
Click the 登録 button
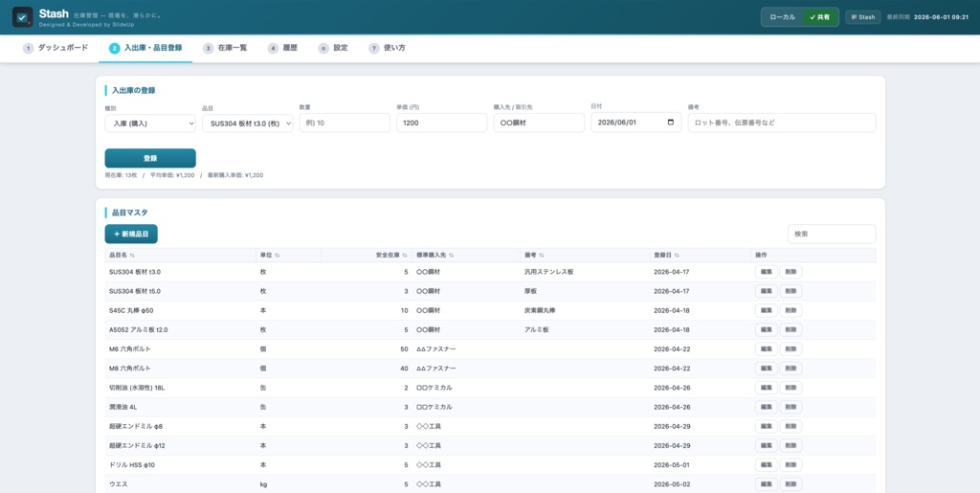(150, 158)
